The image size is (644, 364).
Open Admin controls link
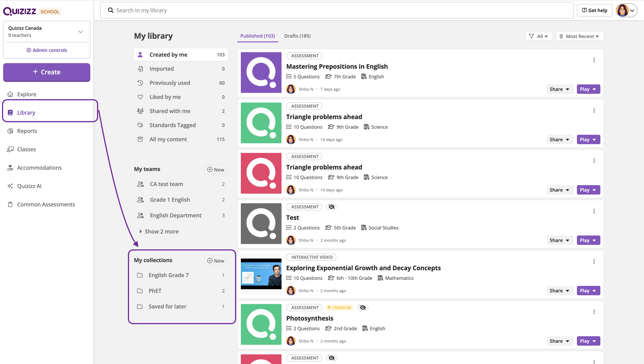coord(47,50)
